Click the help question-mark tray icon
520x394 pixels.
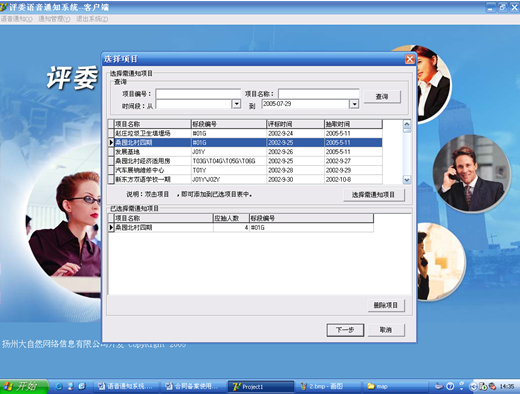(450, 386)
